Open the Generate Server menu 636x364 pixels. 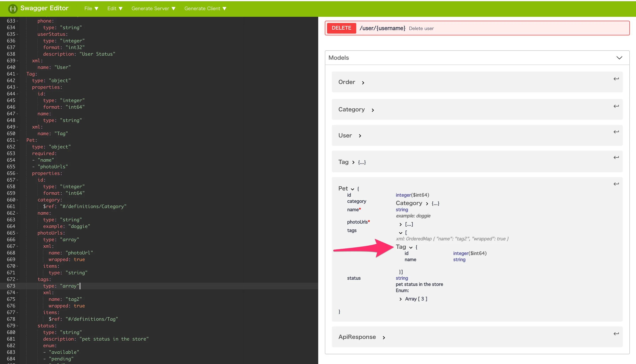tap(153, 8)
